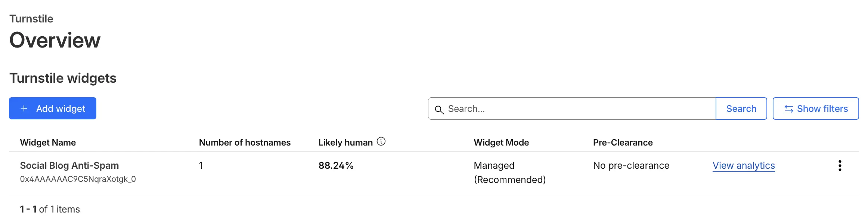Click the Add widget button label

pos(61,109)
